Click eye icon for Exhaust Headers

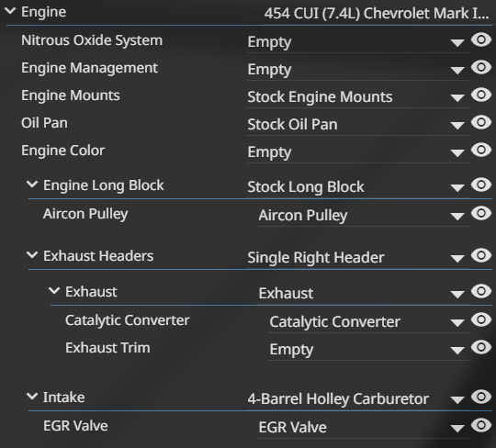point(481,255)
